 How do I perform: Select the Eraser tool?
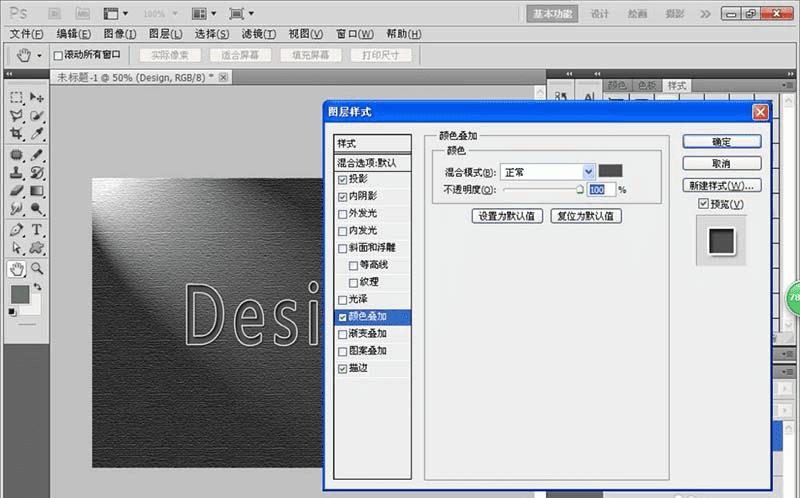[x=16, y=189]
